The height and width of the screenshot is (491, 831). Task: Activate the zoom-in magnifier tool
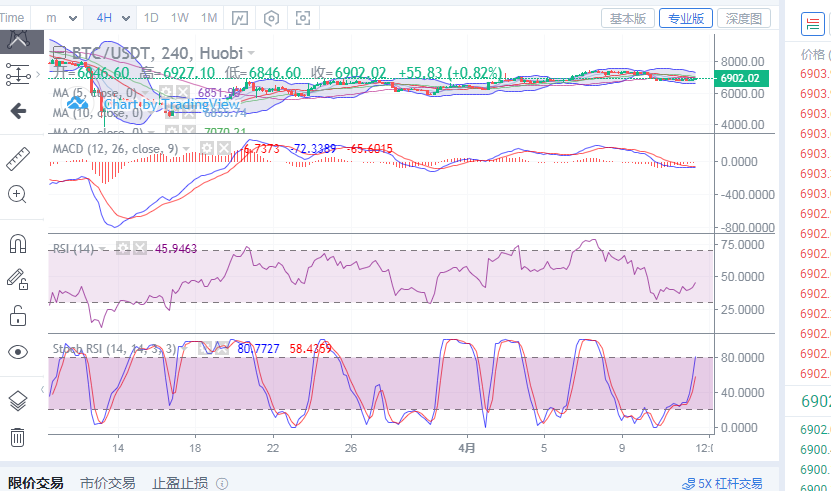(17, 195)
